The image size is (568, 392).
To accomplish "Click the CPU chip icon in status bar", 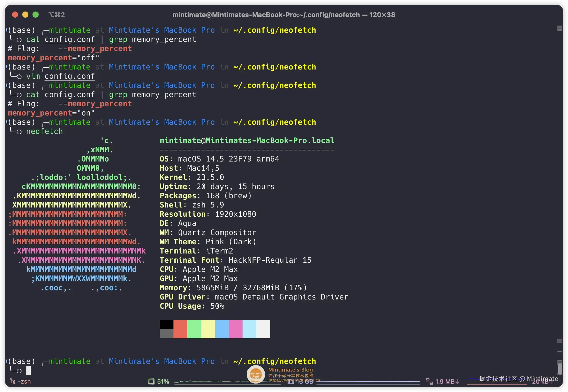I will (x=151, y=382).
